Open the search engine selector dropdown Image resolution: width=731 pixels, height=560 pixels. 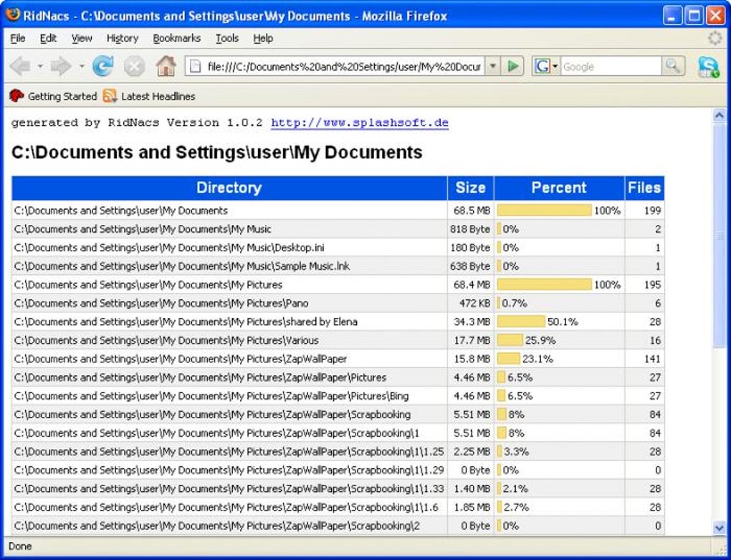(546, 66)
